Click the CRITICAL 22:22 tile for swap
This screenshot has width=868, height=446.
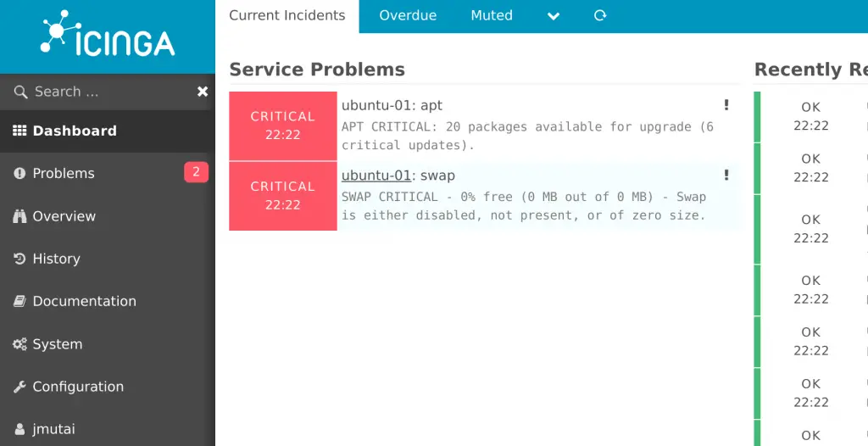point(283,196)
